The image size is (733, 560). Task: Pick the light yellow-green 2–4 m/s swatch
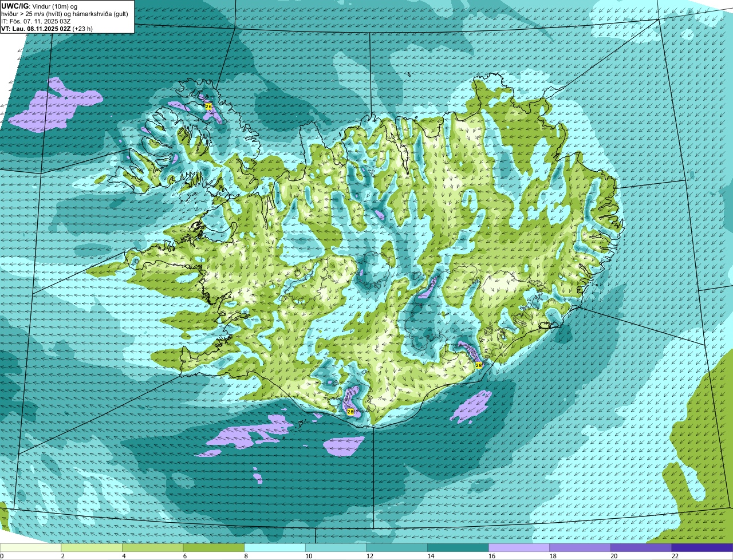92,547
